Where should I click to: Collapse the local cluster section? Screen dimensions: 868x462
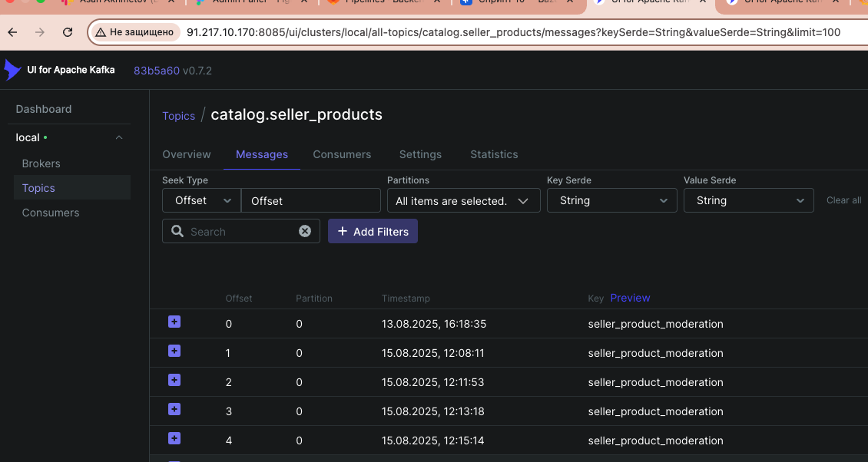[119, 137]
